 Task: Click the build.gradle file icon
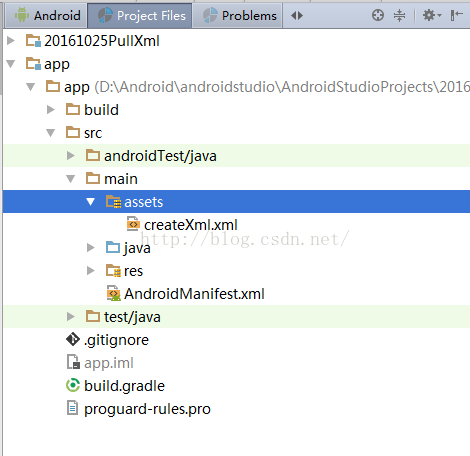pyautogui.click(x=73, y=386)
